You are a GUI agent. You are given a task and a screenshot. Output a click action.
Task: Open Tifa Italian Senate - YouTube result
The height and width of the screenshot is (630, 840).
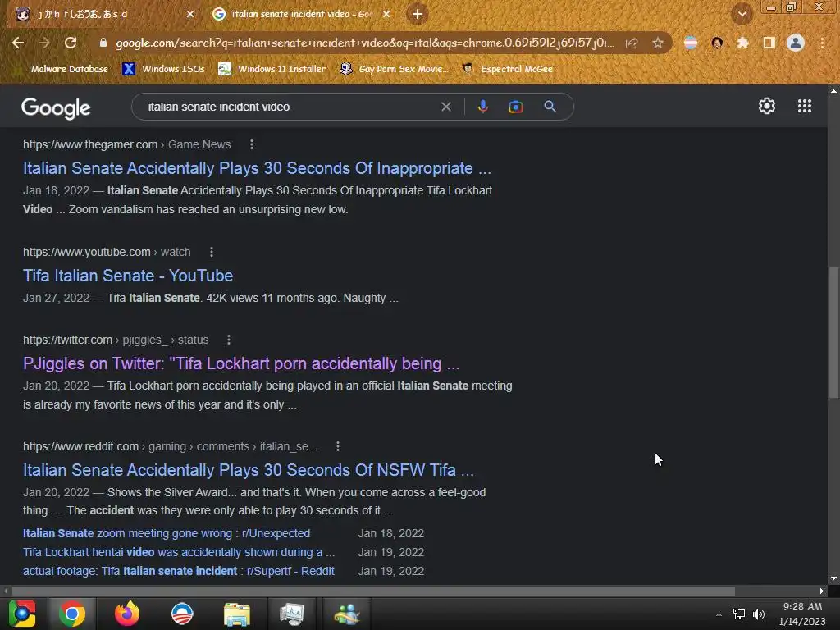coord(127,276)
